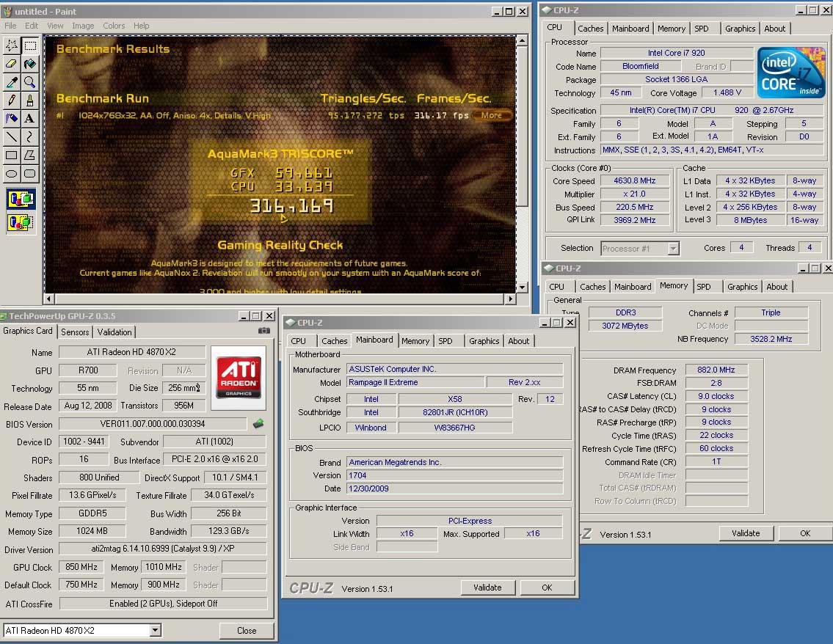Click the Intel Core i7 logo in CPU-Z
833x644 pixels.
(791, 73)
